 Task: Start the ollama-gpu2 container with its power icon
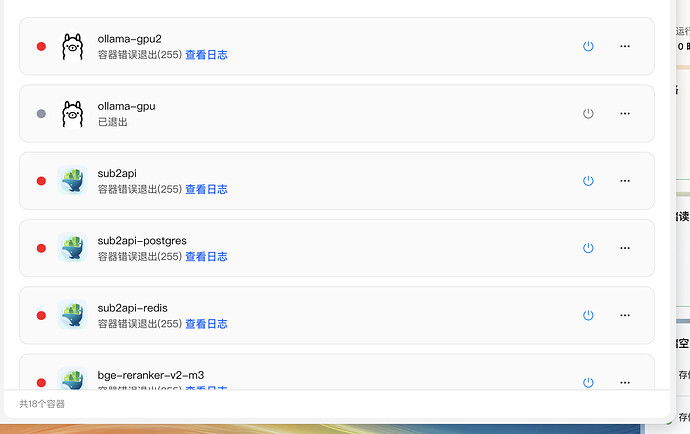[x=588, y=46]
